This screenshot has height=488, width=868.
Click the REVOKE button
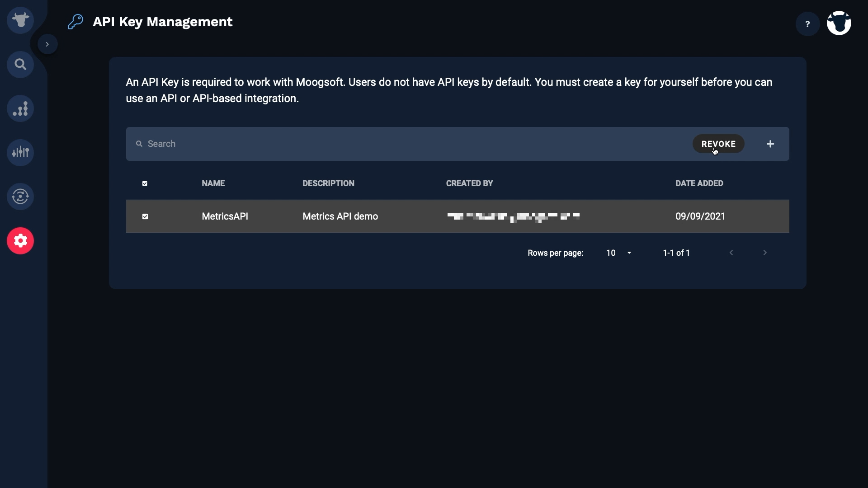point(718,144)
